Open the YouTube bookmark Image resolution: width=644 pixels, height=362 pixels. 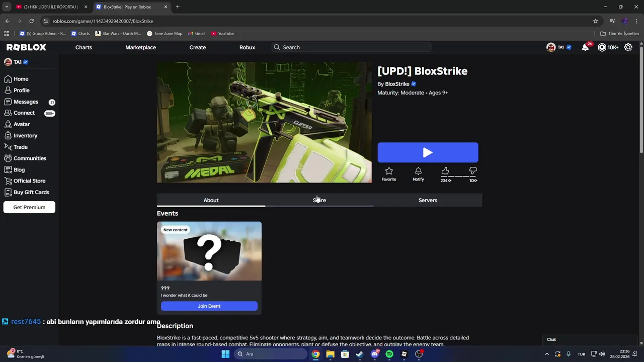click(222, 34)
